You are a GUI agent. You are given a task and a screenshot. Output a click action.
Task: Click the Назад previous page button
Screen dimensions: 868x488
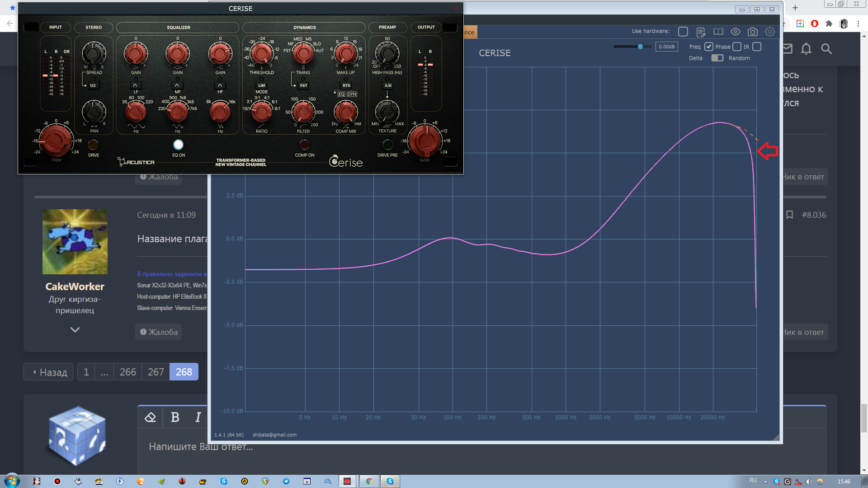(49, 372)
